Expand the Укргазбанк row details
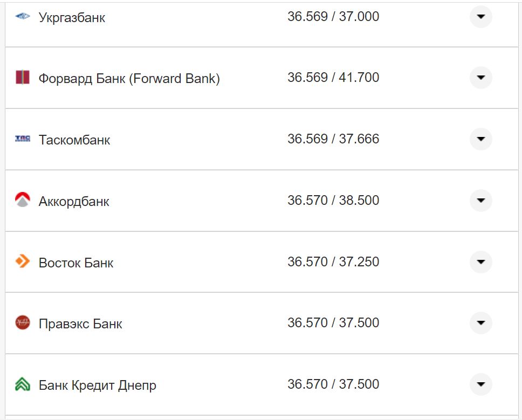 480,17
